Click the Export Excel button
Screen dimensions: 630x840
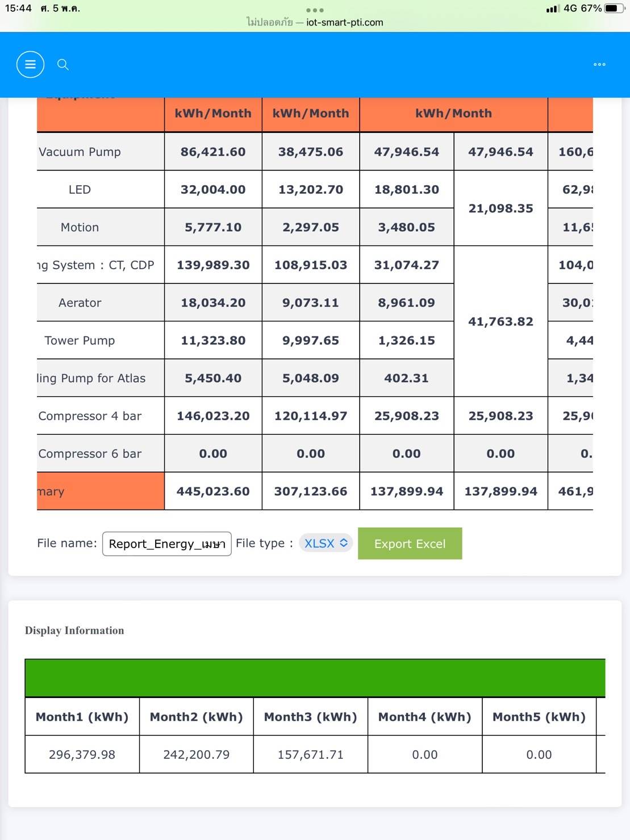[x=410, y=544]
